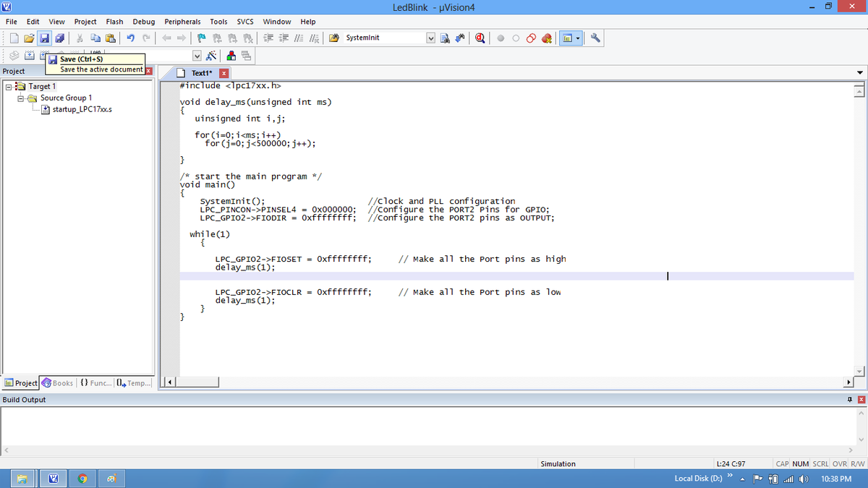Viewport: 868px width, 488px height.
Task: Open the Configuration wrench icon
Action: 596,38
